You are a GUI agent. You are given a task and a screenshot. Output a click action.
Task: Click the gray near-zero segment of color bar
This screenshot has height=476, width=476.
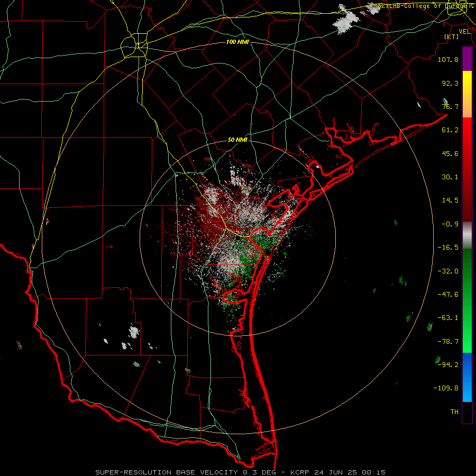(x=467, y=235)
